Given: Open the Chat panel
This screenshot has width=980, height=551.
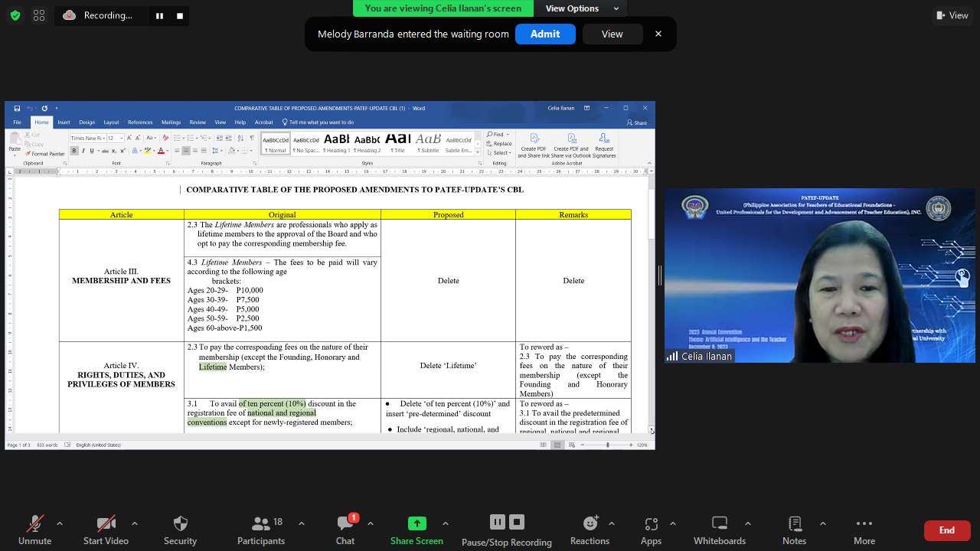Looking at the screenshot, I should (345, 524).
